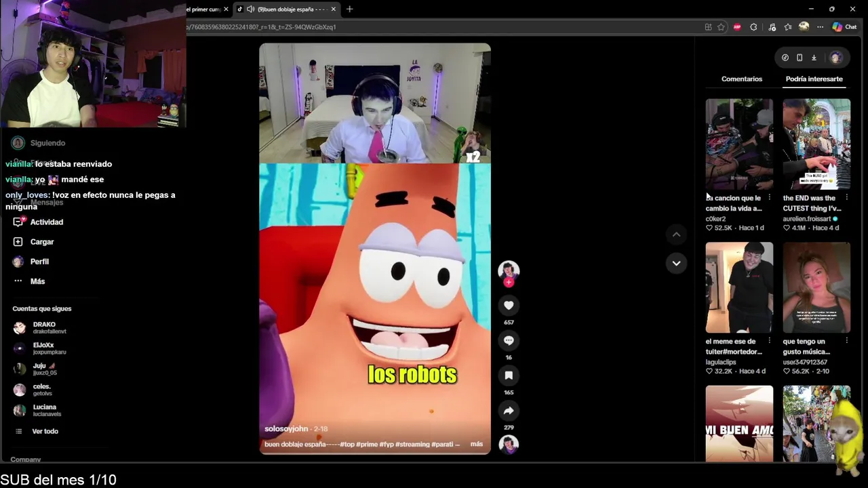Image resolution: width=868 pixels, height=488 pixels.
Task: Open the TikTok account avatar menu
Action: pyautogui.click(x=835, y=58)
